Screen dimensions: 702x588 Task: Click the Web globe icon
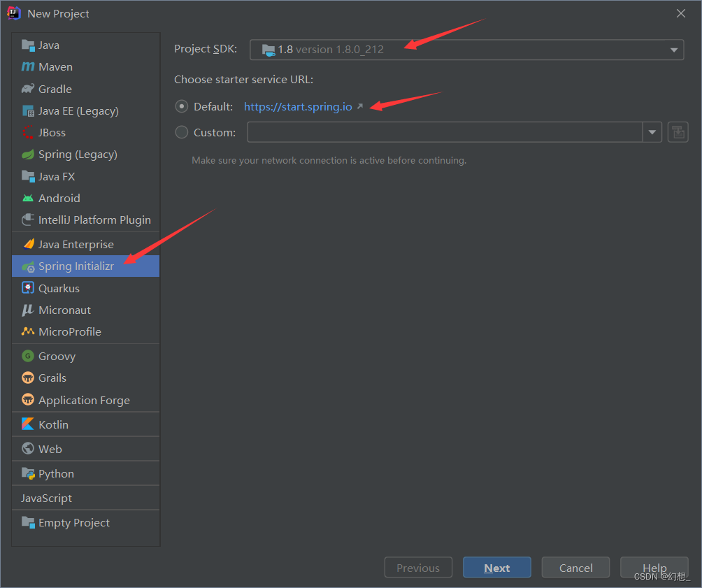pyautogui.click(x=28, y=448)
